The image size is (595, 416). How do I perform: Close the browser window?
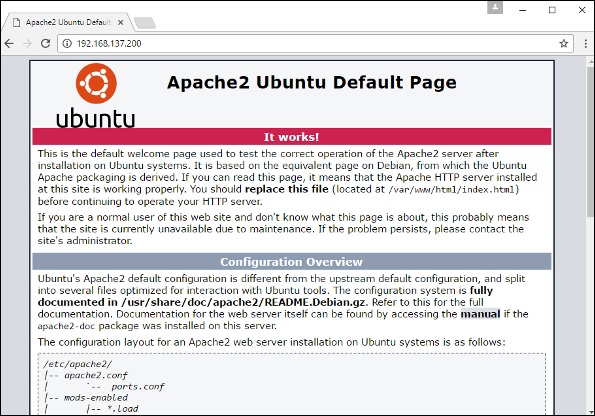[x=582, y=10]
